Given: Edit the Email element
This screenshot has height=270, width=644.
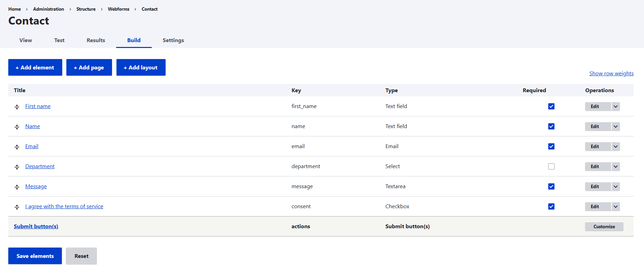Looking at the screenshot, I should (598, 146).
